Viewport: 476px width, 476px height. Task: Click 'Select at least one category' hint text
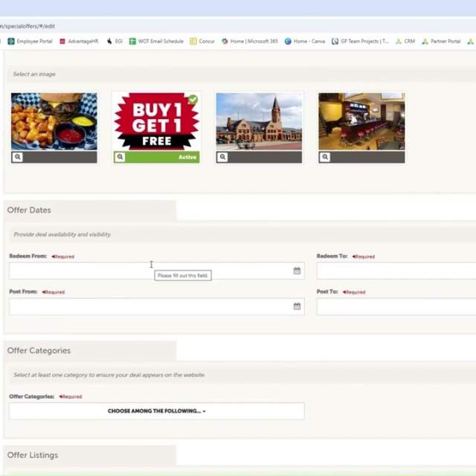click(109, 375)
